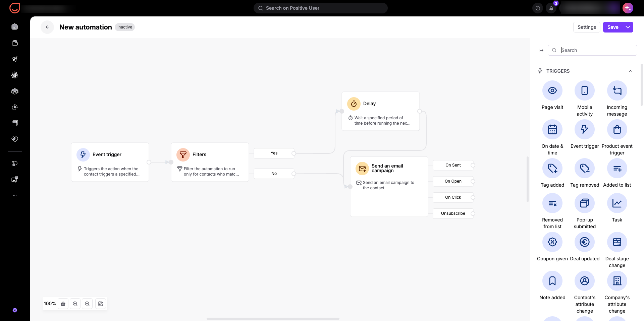Click the trigger Search field
644x321 pixels.
592,50
